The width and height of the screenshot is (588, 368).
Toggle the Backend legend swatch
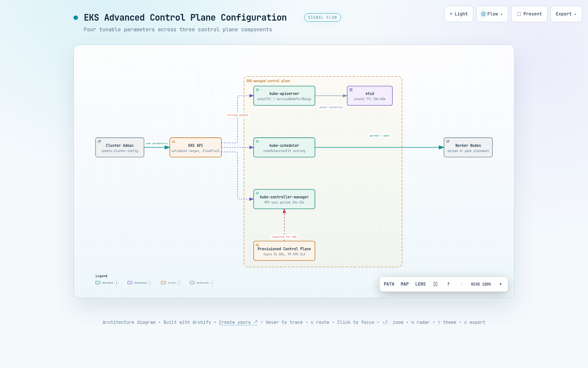[x=98, y=283]
